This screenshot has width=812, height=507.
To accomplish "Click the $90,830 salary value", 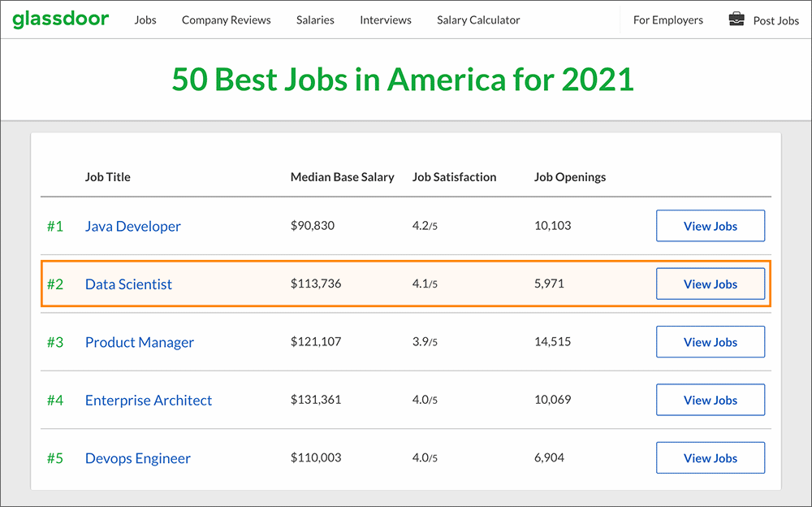I will (x=313, y=226).
